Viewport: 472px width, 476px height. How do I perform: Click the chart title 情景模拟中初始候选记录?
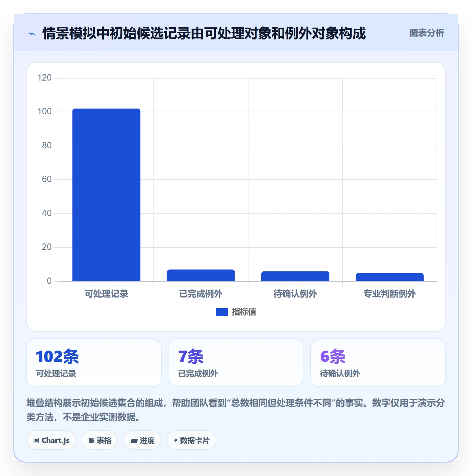point(204,33)
